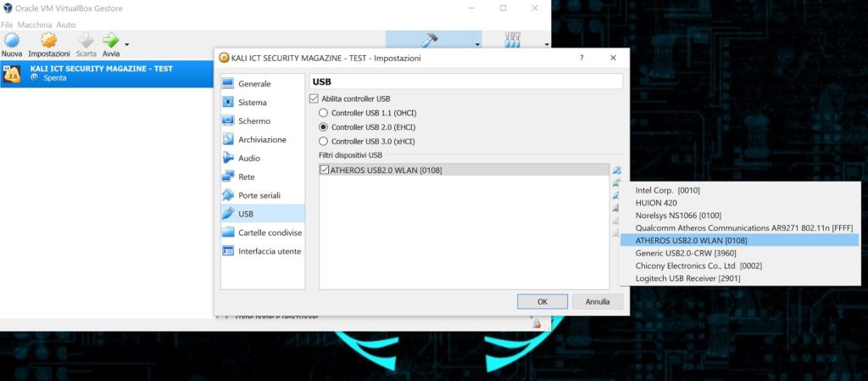The height and width of the screenshot is (381, 868).
Task: Toggle Abilita controller USB checkbox
Action: click(x=314, y=98)
